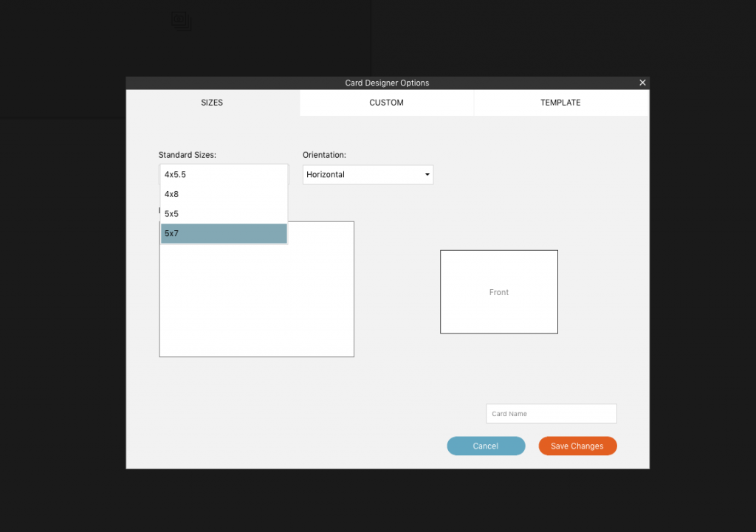Screen dimensions: 756x532
Task: Open the TEMPLATE tab
Action: coord(561,103)
